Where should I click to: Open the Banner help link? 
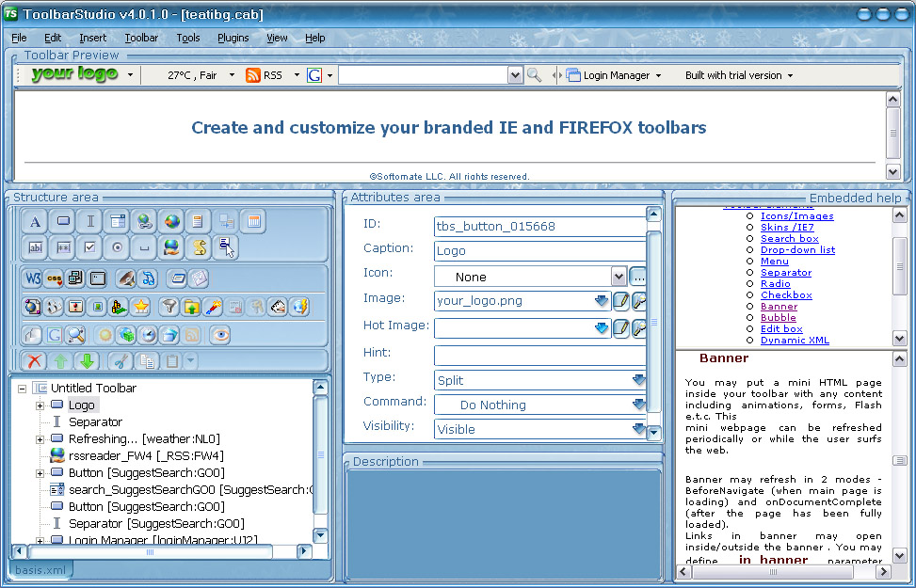(779, 307)
